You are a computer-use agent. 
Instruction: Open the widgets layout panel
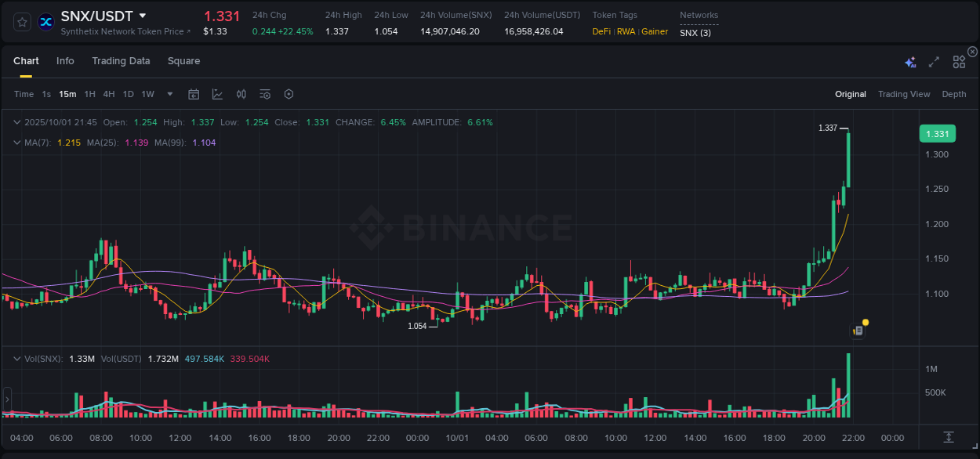(x=959, y=61)
